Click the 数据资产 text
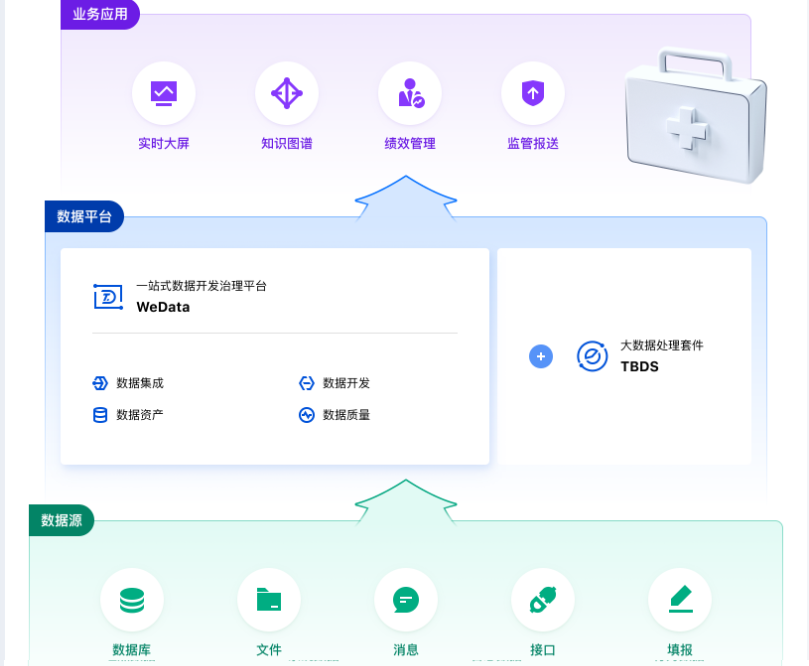Viewport: 809px width, 666px height. pyautogui.click(x=140, y=415)
